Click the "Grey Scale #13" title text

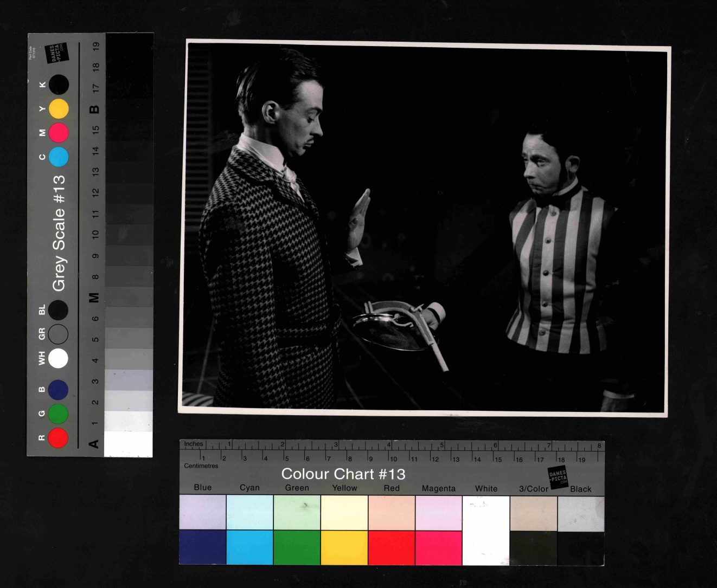click(x=59, y=233)
